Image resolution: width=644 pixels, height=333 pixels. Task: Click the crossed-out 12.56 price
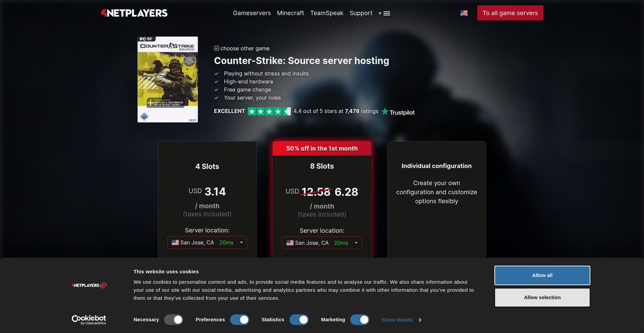316,192
